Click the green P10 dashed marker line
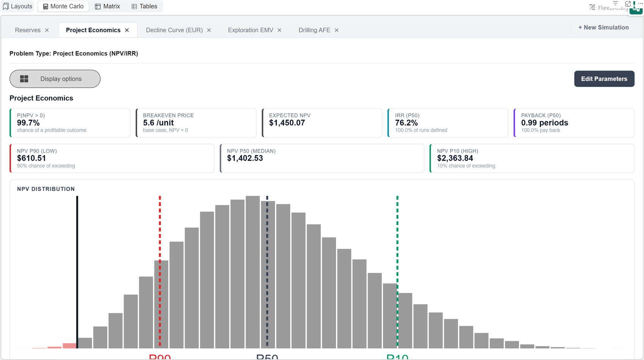644x360 pixels. [397, 271]
